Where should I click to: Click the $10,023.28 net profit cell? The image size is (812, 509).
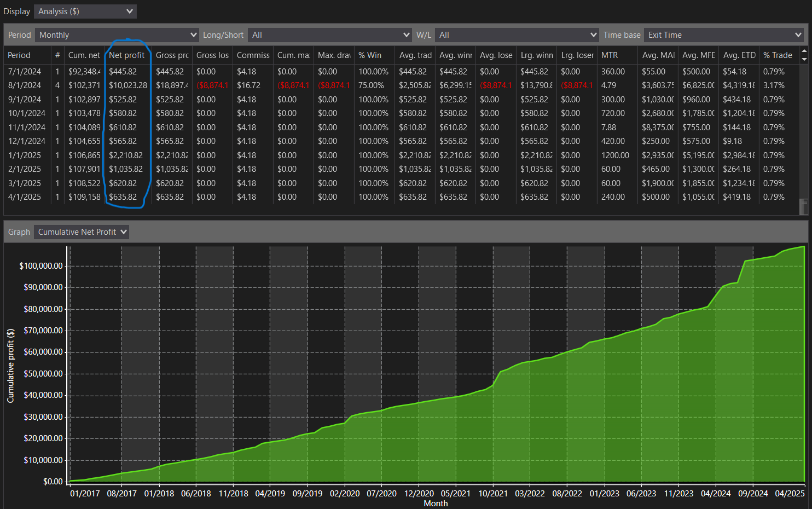pyautogui.click(x=128, y=85)
